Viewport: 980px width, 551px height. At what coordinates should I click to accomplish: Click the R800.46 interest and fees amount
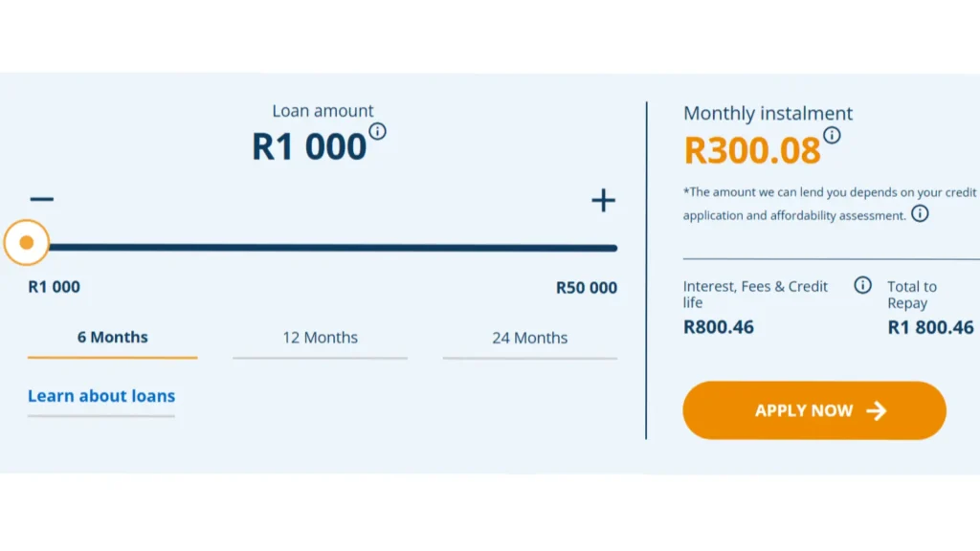pyautogui.click(x=718, y=326)
